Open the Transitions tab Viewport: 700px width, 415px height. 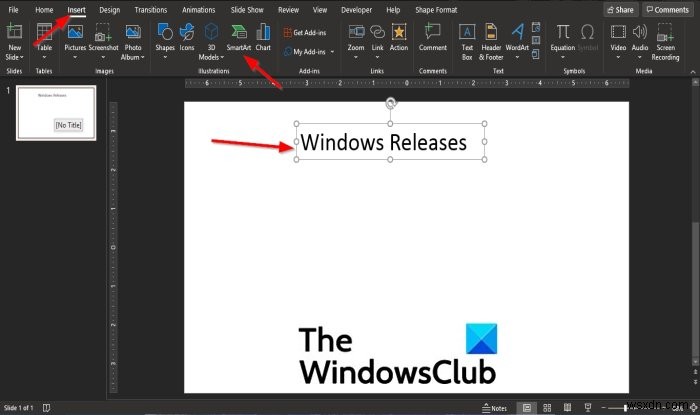(150, 9)
